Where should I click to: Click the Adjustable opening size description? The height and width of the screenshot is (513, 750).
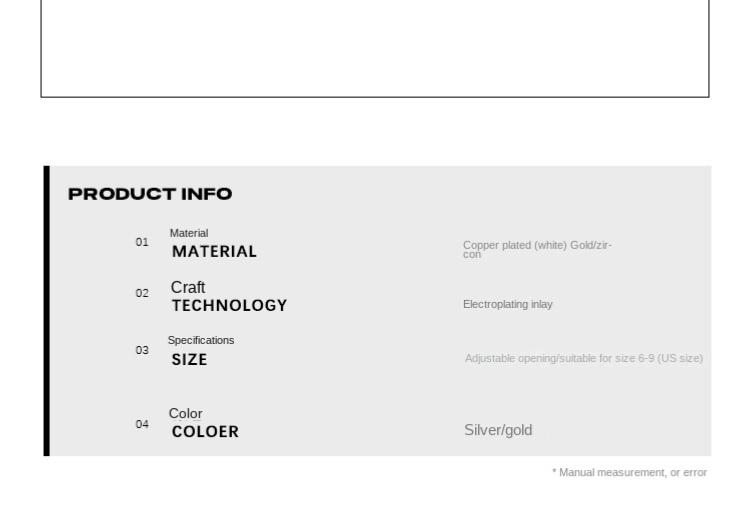click(584, 359)
